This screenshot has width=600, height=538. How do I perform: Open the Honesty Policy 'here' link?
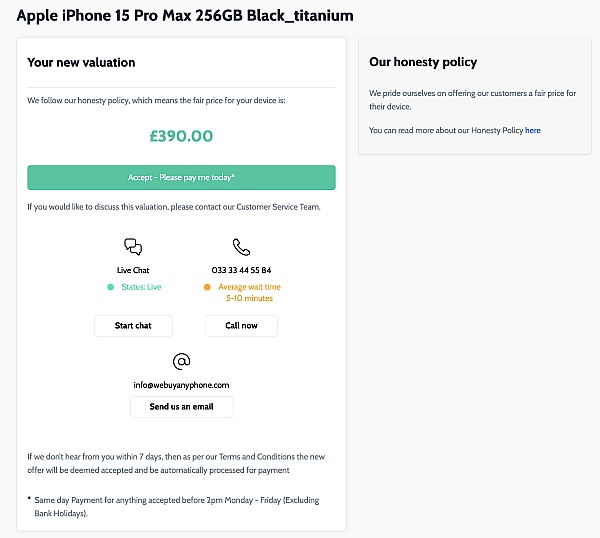(533, 130)
